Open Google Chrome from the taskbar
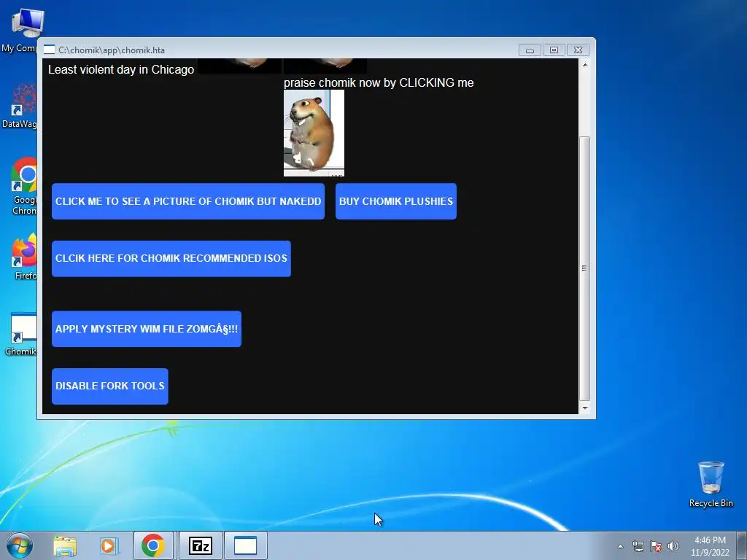 coord(153,545)
